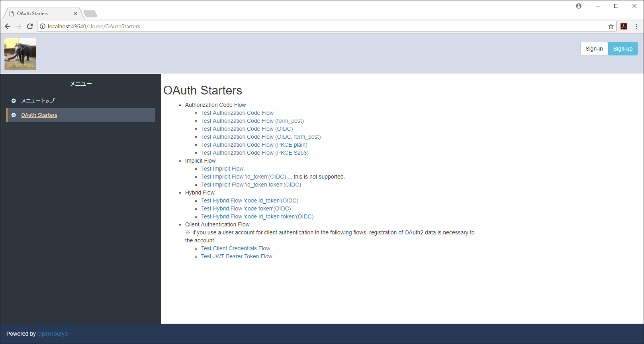Reload the page with refresh icon

30,26
